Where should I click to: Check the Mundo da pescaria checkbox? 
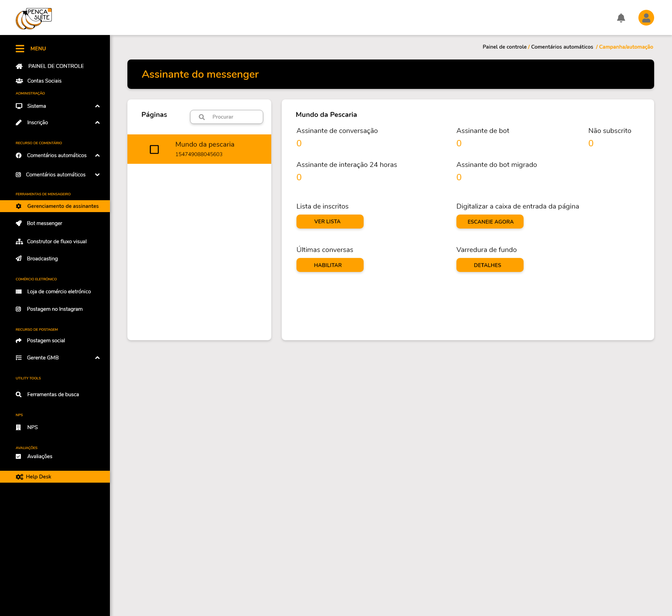click(x=154, y=149)
